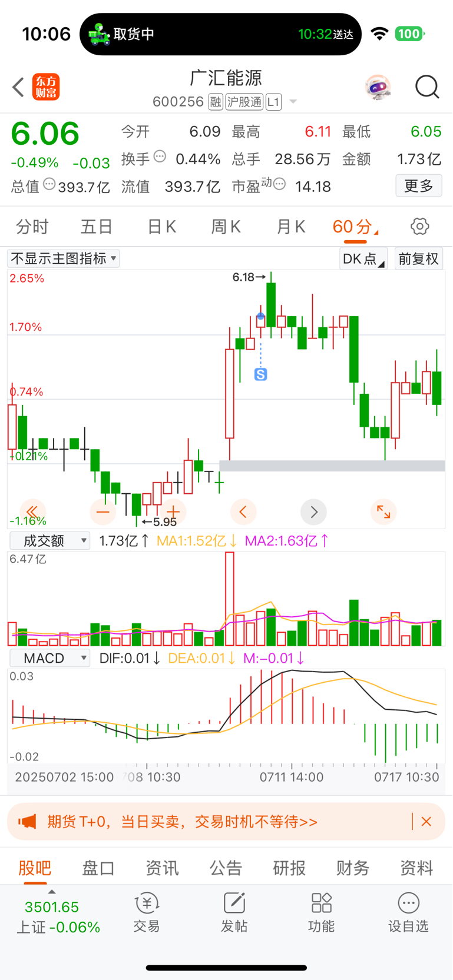Tap the Wi-Fi status icon
The height and width of the screenshot is (980, 453).
click(x=380, y=34)
